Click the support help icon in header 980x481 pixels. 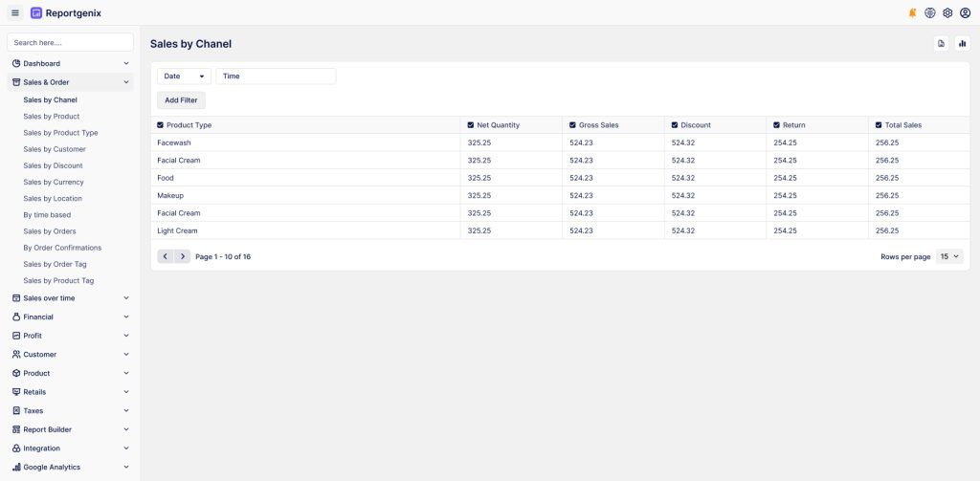[930, 13]
